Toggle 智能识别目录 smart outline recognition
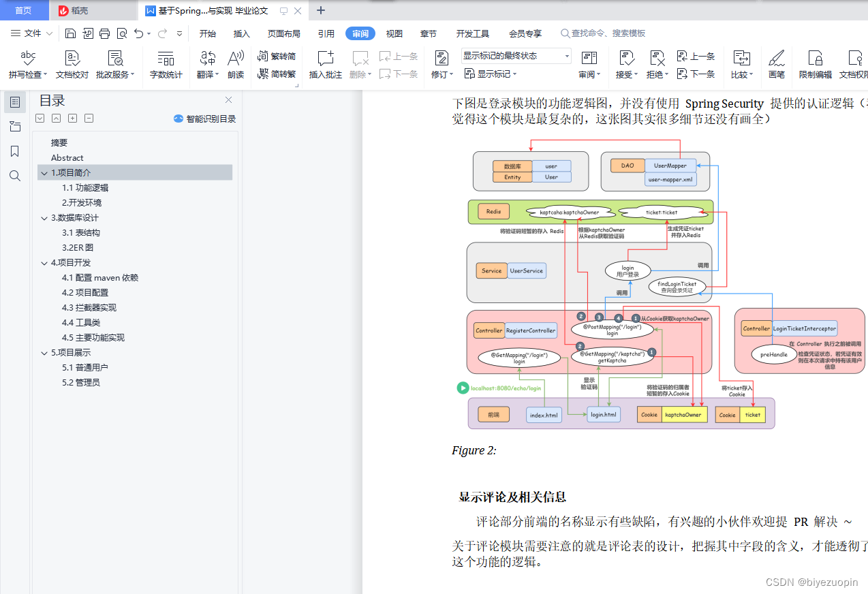868x594 pixels. pos(204,119)
